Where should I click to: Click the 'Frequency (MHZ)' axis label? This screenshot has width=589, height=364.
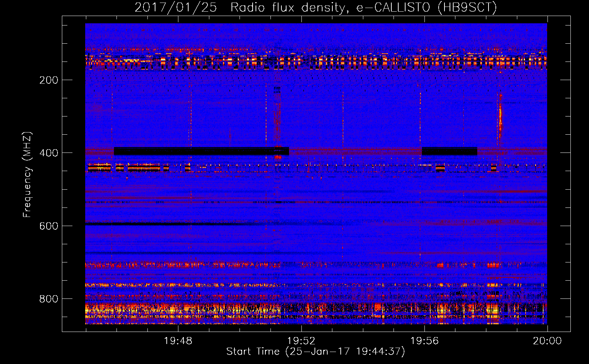click(x=27, y=175)
